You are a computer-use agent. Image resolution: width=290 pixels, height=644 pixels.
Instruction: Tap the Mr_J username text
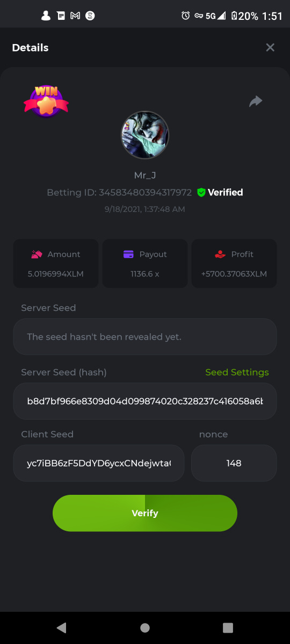click(145, 175)
